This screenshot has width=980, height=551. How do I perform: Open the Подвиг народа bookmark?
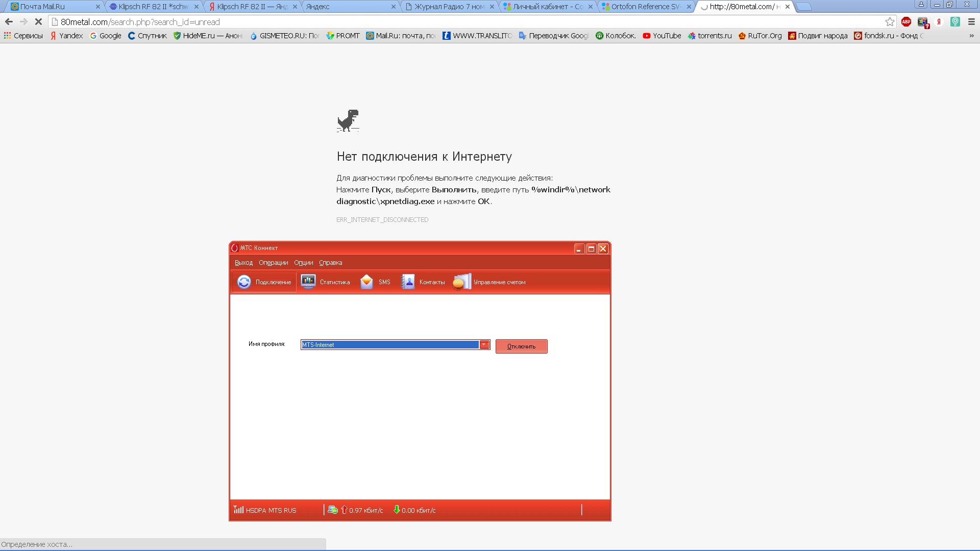point(818,36)
